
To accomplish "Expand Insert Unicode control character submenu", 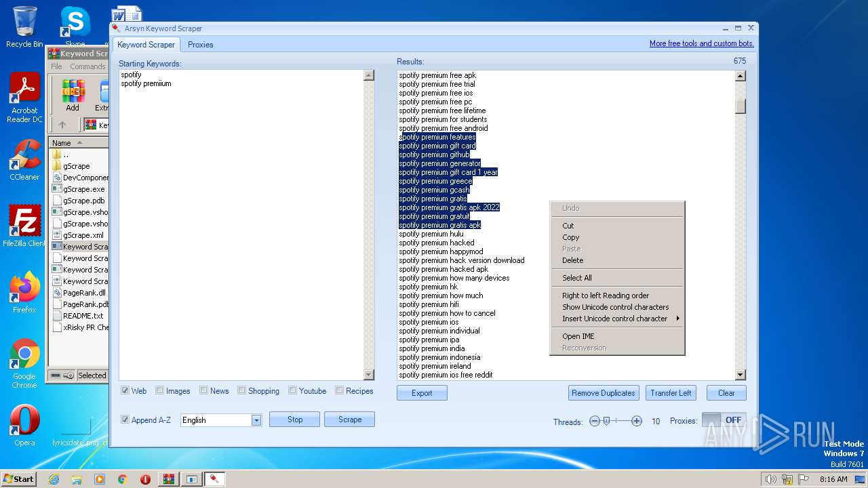I will (617, 319).
